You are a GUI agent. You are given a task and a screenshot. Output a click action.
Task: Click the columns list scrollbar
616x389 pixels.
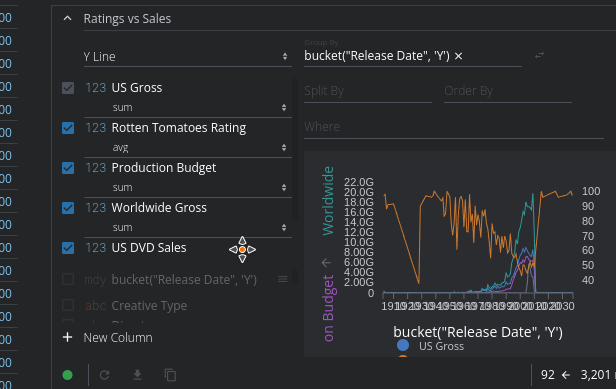click(x=295, y=149)
